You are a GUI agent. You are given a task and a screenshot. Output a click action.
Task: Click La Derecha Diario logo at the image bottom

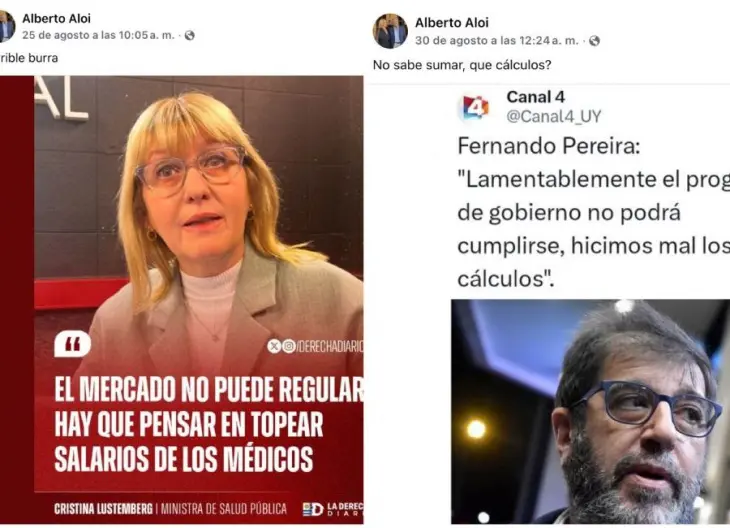click(333, 509)
